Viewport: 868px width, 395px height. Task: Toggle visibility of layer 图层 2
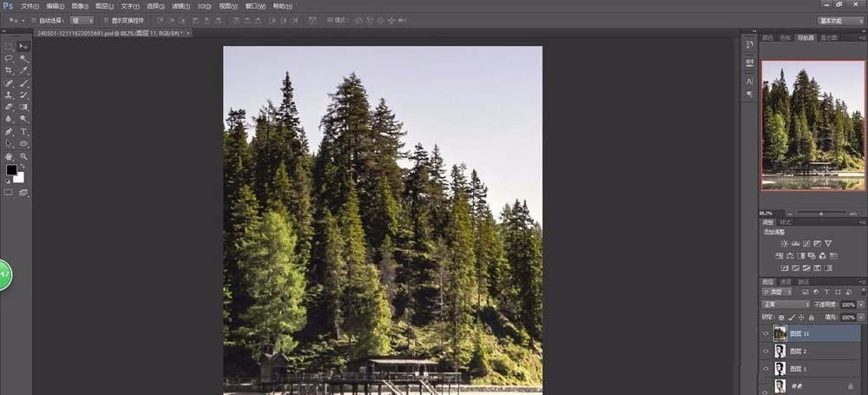tap(766, 351)
